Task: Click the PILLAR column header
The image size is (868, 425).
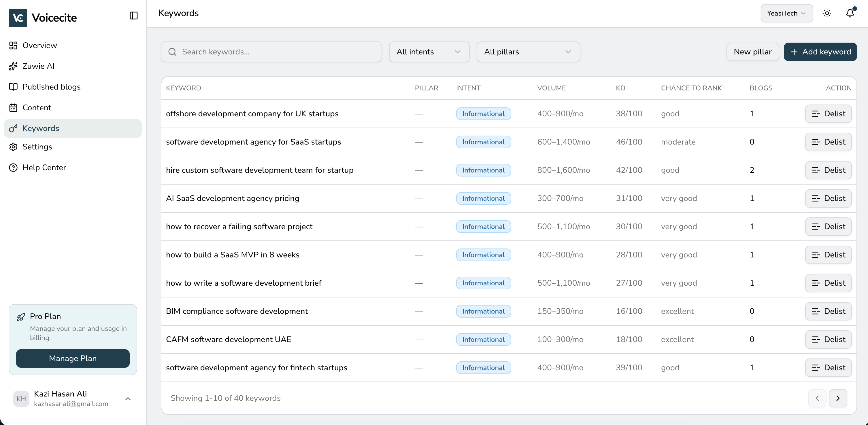Action: [426, 88]
